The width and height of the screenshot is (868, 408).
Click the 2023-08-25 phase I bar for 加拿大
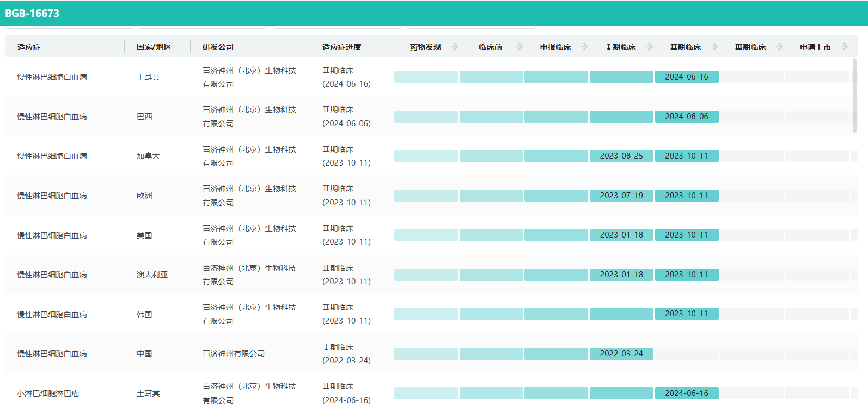[621, 156]
